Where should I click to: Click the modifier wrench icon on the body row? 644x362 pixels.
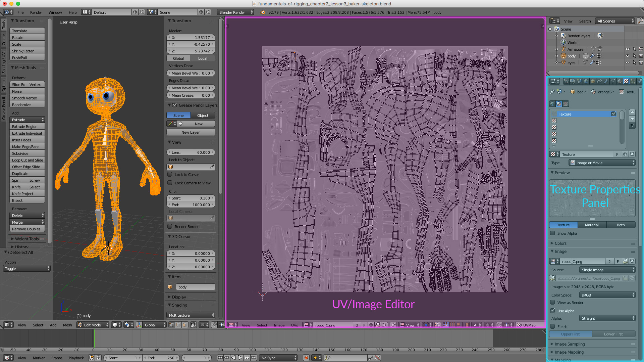click(593, 56)
